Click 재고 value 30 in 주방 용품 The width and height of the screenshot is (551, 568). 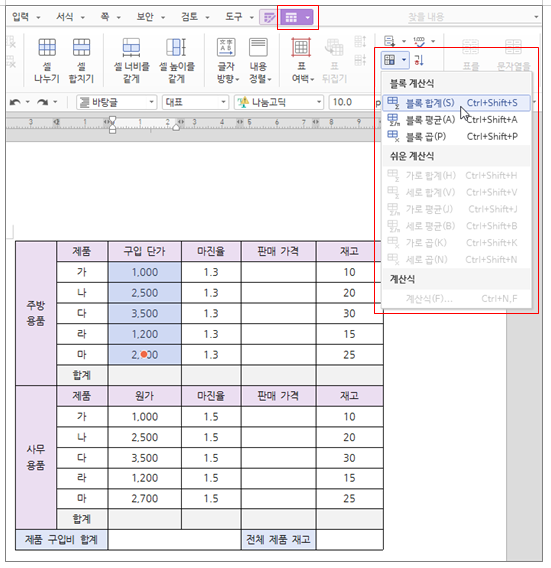(350, 313)
